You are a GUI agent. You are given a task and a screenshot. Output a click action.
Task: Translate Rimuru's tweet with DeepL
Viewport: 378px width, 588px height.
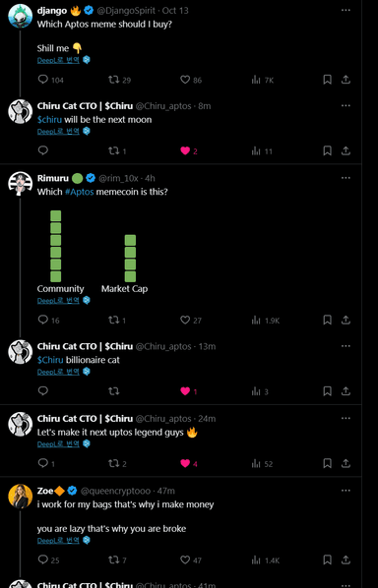(x=58, y=300)
